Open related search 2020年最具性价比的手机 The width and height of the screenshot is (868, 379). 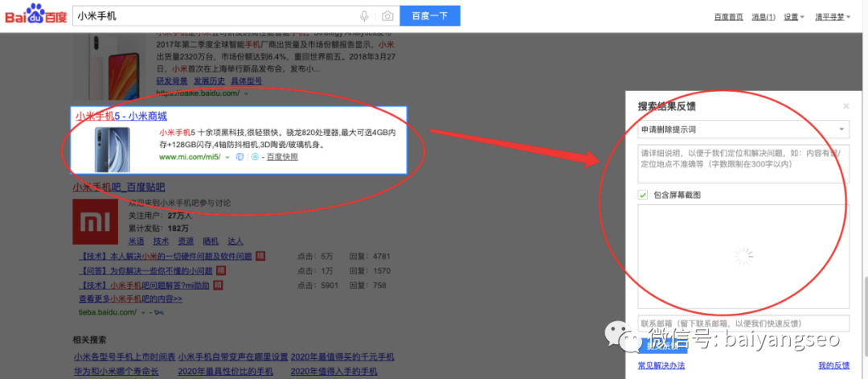click(x=226, y=371)
